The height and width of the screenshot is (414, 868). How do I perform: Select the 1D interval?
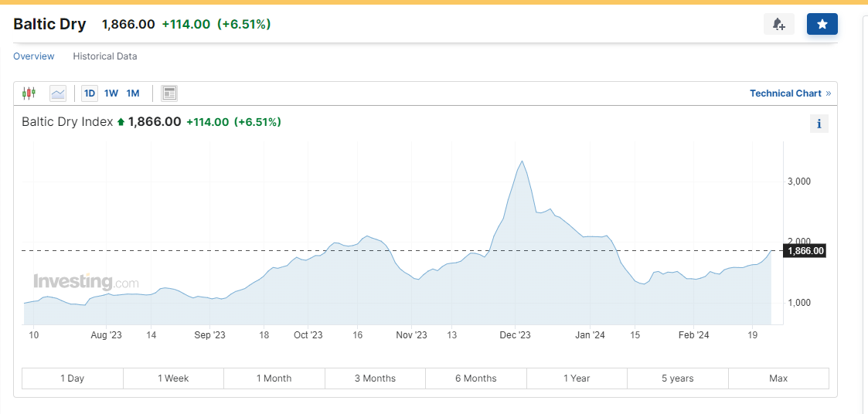point(90,93)
